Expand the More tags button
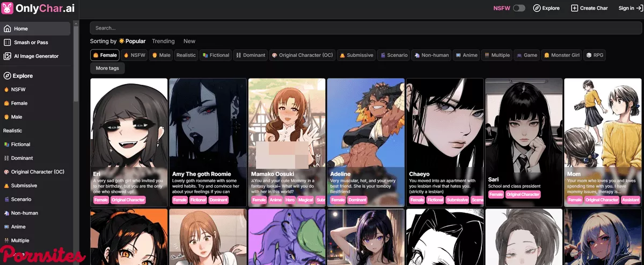This screenshot has width=644, height=265. (107, 68)
